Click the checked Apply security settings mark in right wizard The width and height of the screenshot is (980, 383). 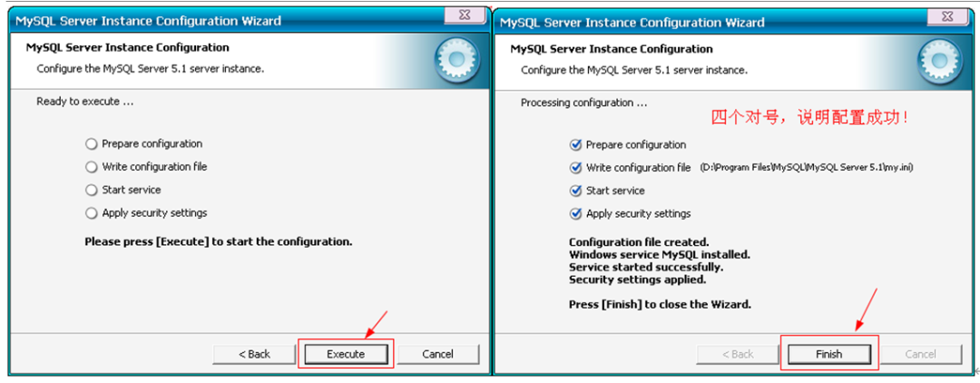pos(575,213)
